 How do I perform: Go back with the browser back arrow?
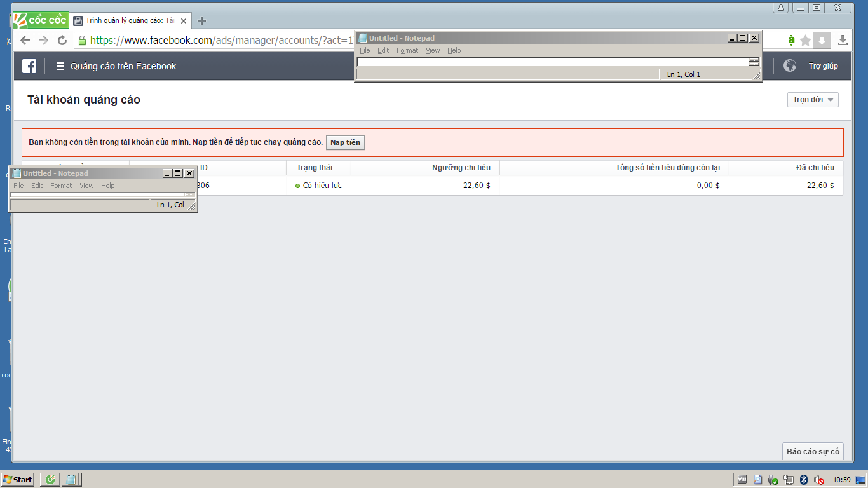pos(25,40)
